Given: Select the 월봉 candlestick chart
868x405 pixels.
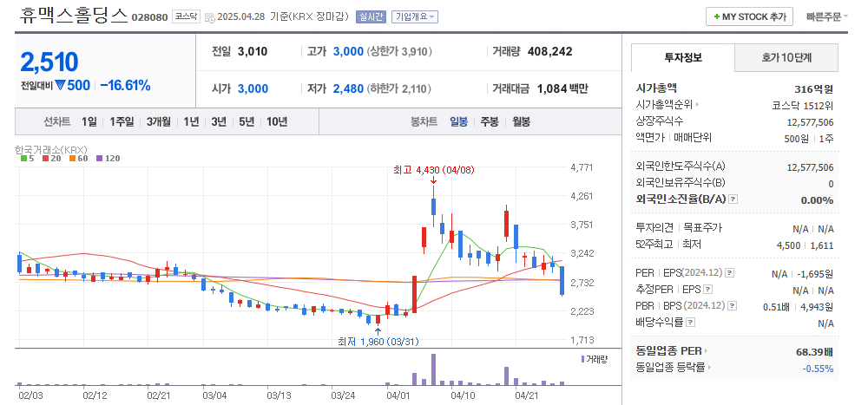Looking at the screenshot, I should pos(521,121).
